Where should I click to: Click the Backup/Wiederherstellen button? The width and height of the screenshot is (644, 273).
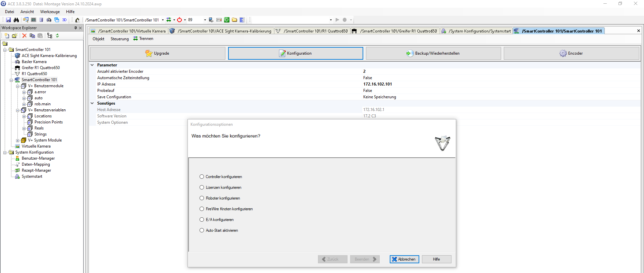433,53
